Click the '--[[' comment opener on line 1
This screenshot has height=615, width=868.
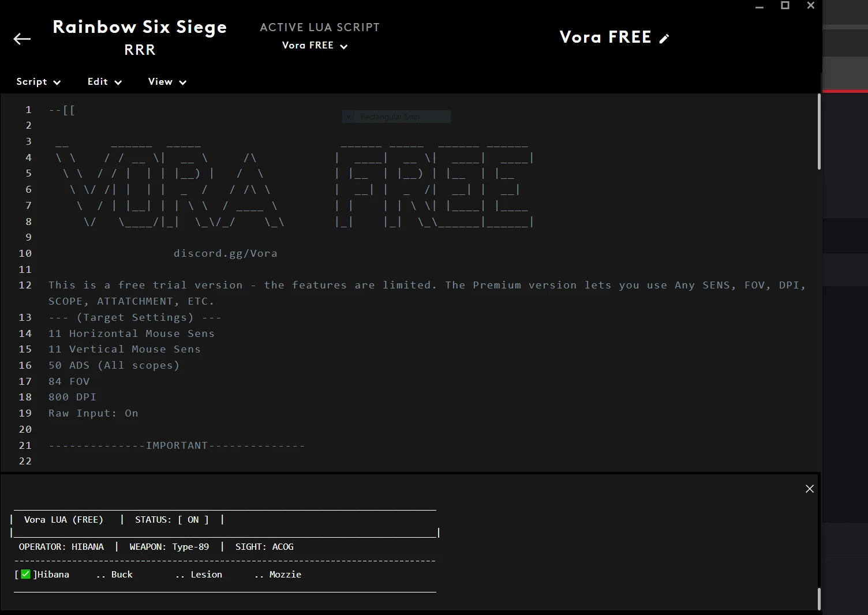click(x=62, y=110)
